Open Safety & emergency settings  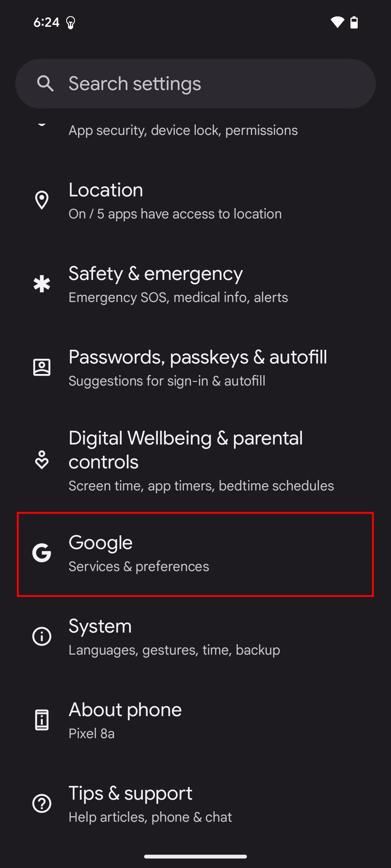tap(195, 284)
